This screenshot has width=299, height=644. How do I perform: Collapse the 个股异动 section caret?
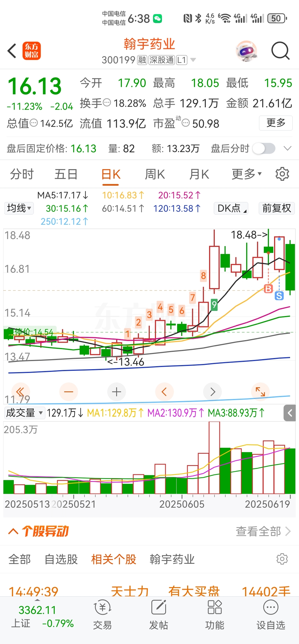pos(13,531)
